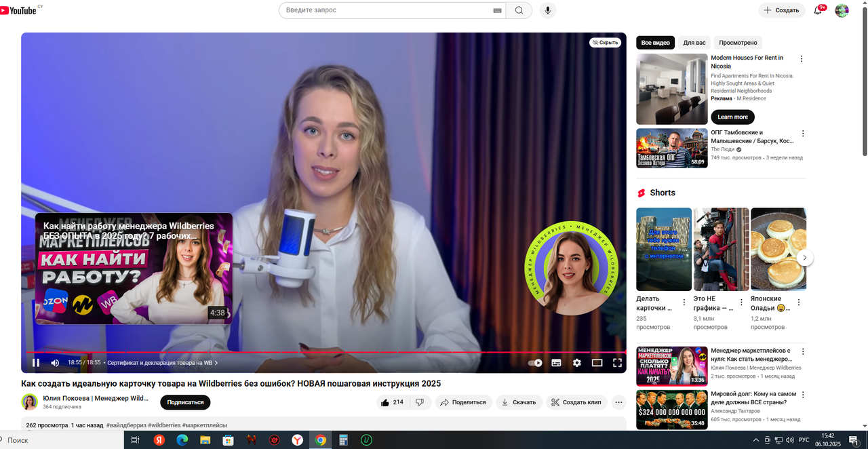Open the #маркетплейсы hashtag link

coord(204,425)
